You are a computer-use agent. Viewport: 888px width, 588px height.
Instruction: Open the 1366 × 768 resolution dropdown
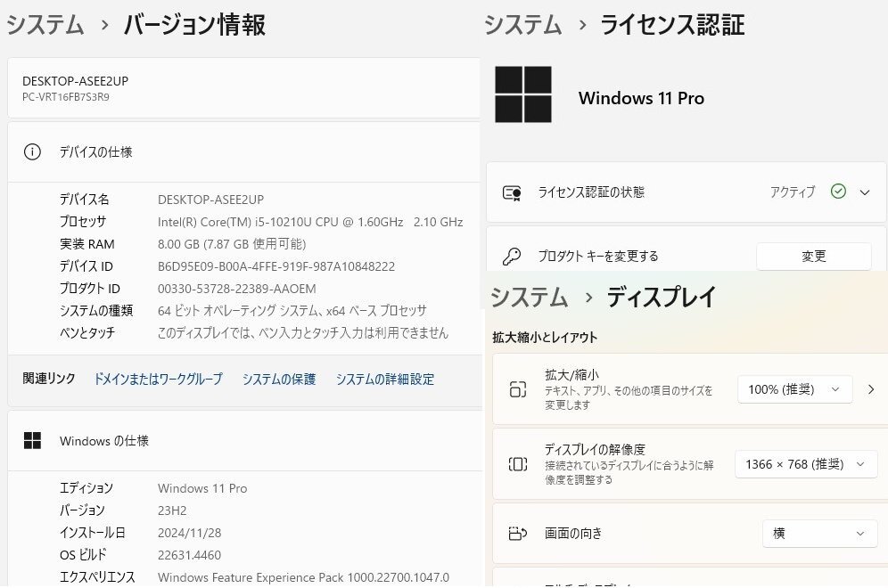806,464
